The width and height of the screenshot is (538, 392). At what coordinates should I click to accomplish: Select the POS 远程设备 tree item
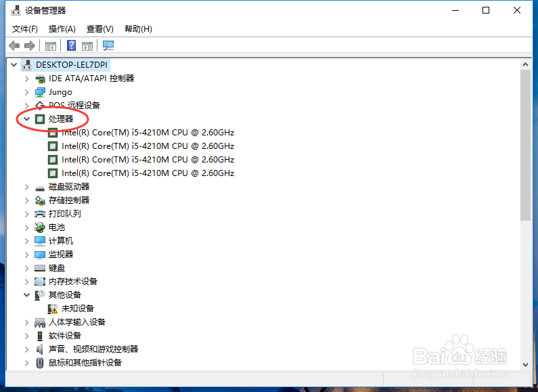74,106
